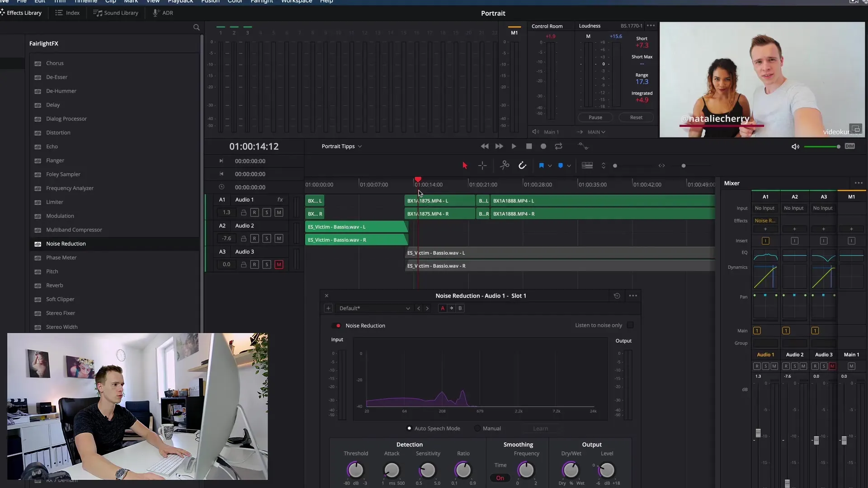The height and width of the screenshot is (488, 868).
Task: Toggle Smoothing Time On button
Action: [500, 478]
